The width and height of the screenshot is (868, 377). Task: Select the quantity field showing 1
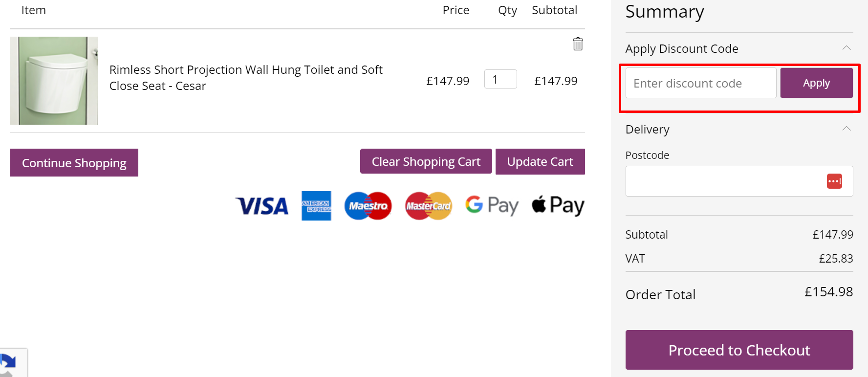500,79
